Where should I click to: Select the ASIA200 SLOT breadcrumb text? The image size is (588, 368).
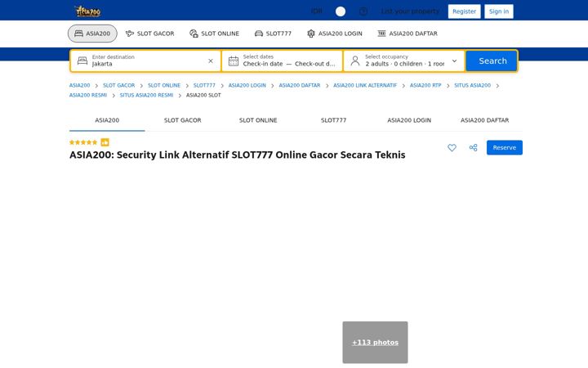pyautogui.click(x=203, y=95)
